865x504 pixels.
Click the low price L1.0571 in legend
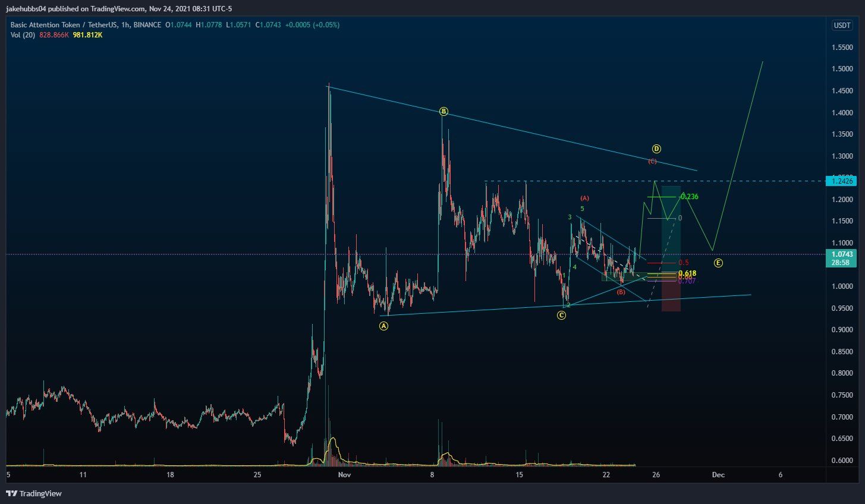click(238, 25)
